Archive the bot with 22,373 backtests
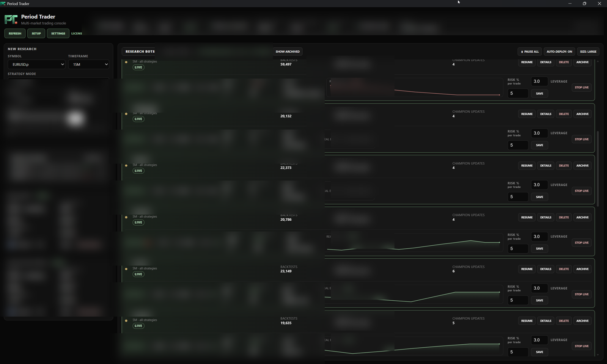The width and height of the screenshot is (607, 364). [582, 166]
